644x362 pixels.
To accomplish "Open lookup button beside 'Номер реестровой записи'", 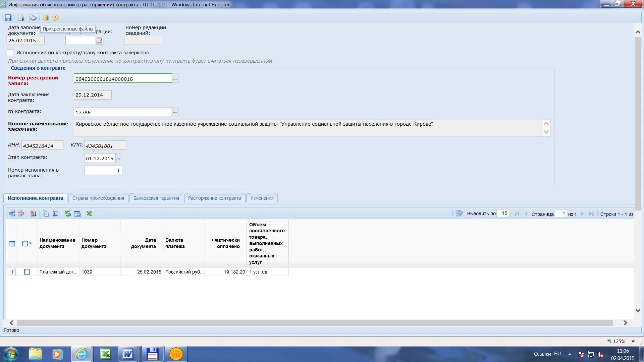I will 175,79.
